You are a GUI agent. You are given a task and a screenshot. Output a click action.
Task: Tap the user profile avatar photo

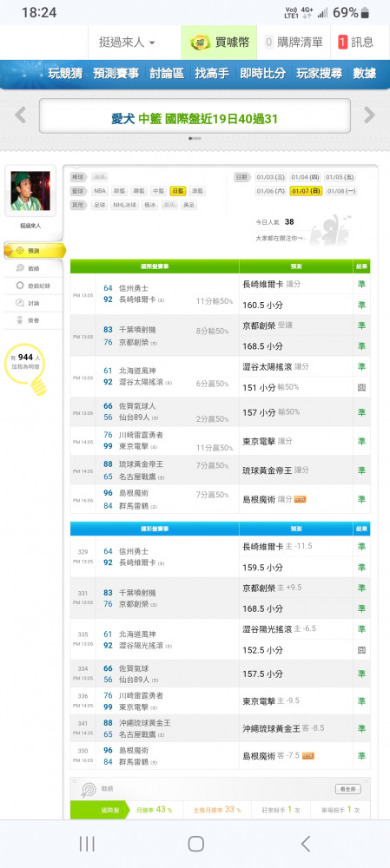pos(30,190)
